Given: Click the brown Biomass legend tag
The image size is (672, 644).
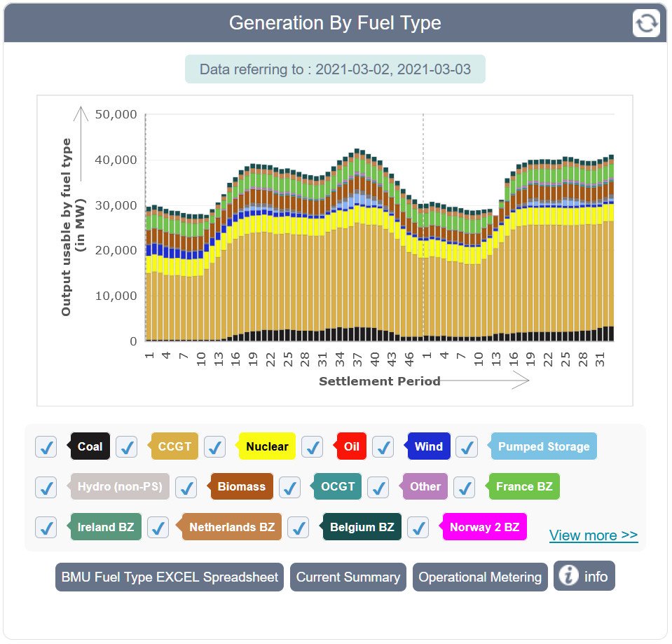Looking at the screenshot, I should coord(241,487).
